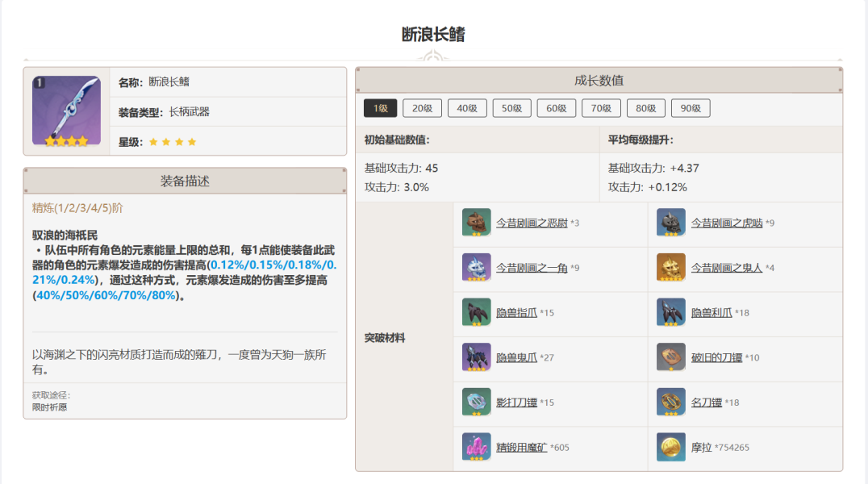The image size is (868, 484).
Task: Open the 隐兽鬼爪 material link
Action: (x=516, y=357)
